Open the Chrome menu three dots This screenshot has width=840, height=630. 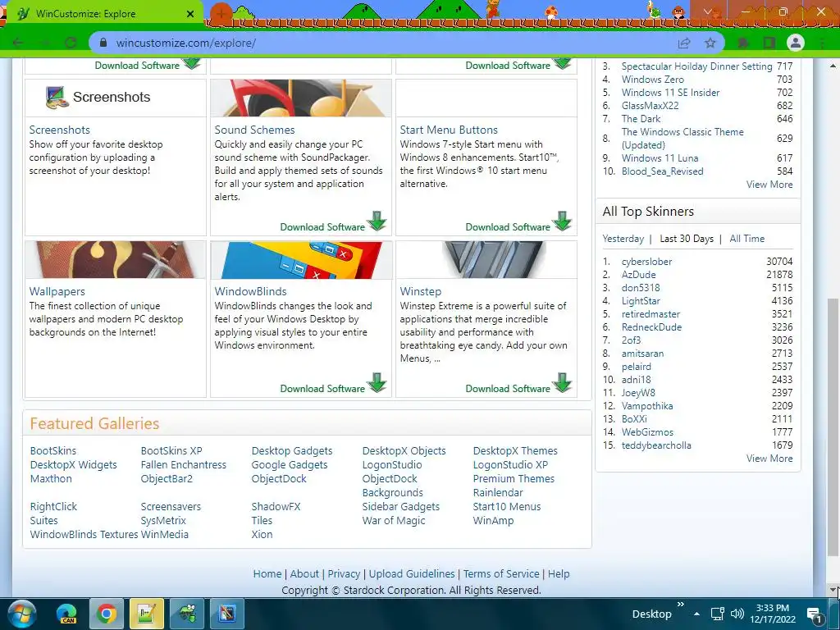(823, 43)
